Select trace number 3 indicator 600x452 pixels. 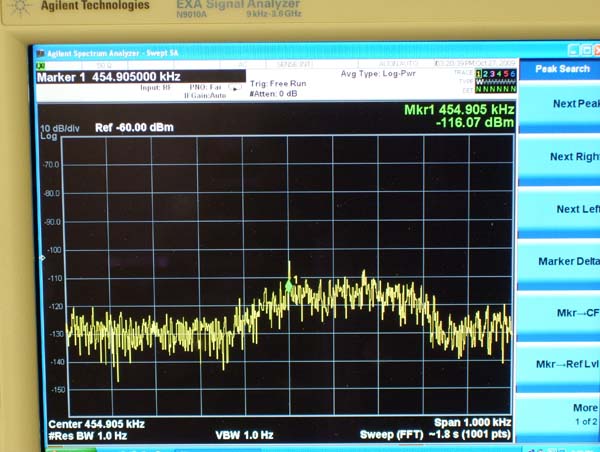(x=492, y=73)
